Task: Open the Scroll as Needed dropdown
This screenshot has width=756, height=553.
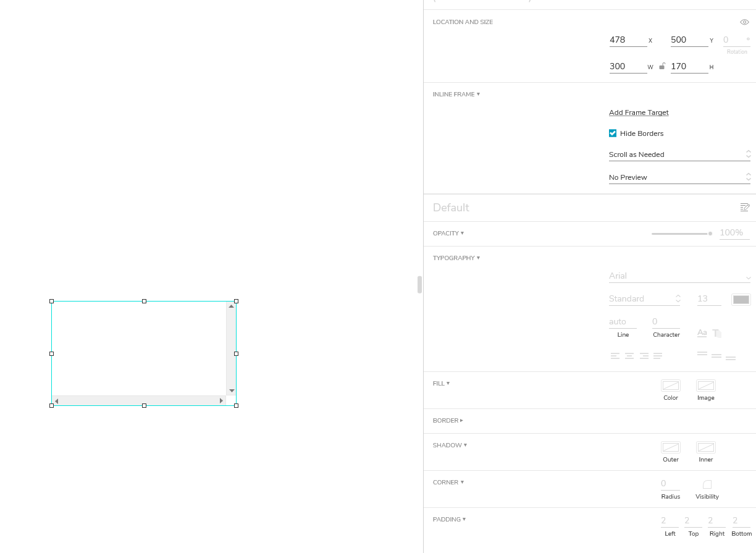Action: pyautogui.click(x=679, y=154)
